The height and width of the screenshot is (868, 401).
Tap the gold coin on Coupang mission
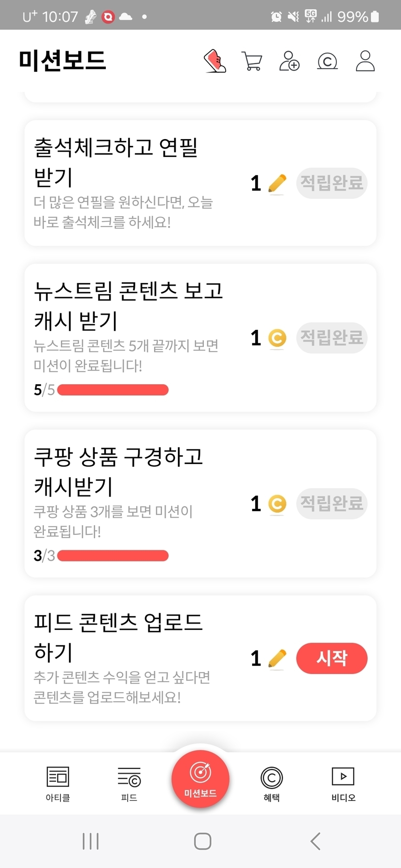[x=277, y=504]
